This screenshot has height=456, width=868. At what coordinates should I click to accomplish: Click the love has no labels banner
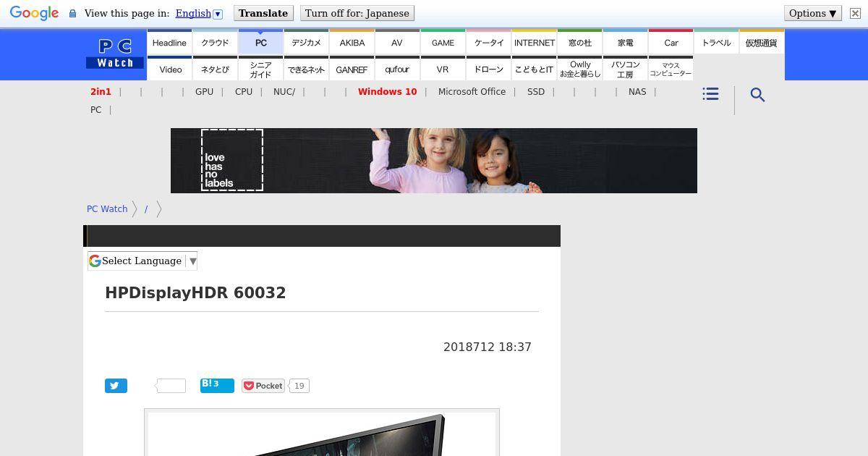coord(434,161)
